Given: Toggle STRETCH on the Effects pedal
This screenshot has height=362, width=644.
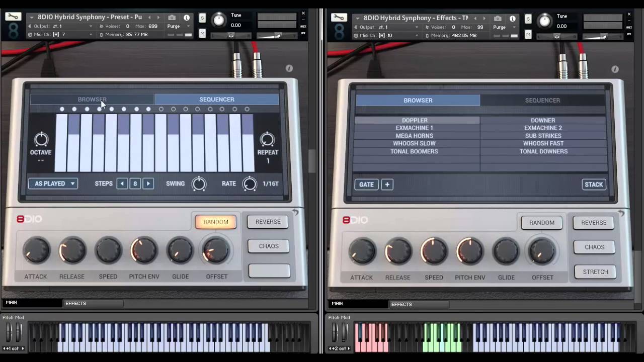Looking at the screenshot, I should [x=595, y=272].
